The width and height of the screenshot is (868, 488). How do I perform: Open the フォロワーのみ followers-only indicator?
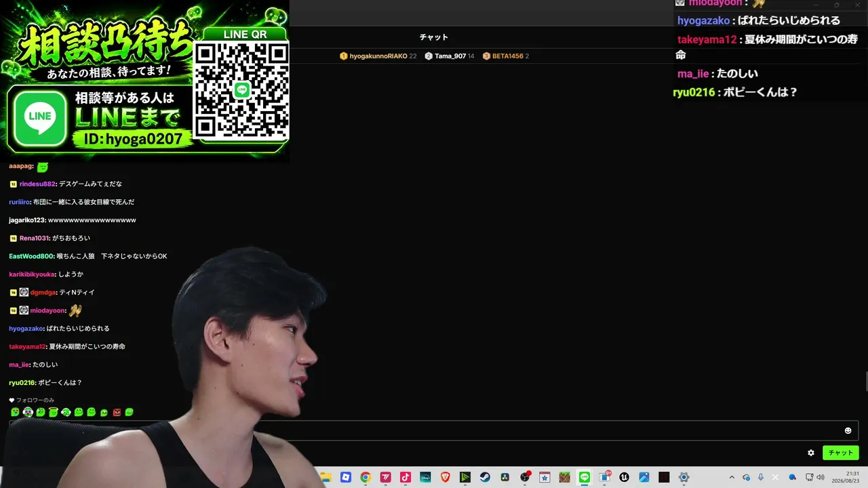point(31,401)
